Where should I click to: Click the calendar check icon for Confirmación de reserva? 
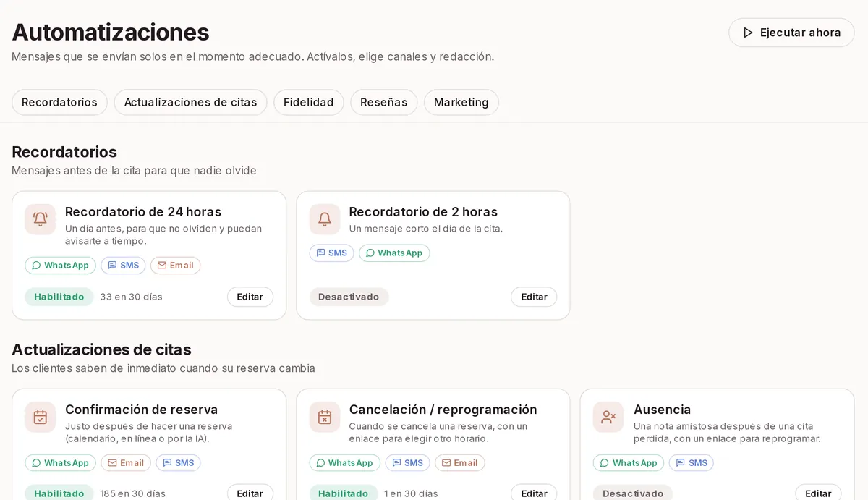click(41, 417)
